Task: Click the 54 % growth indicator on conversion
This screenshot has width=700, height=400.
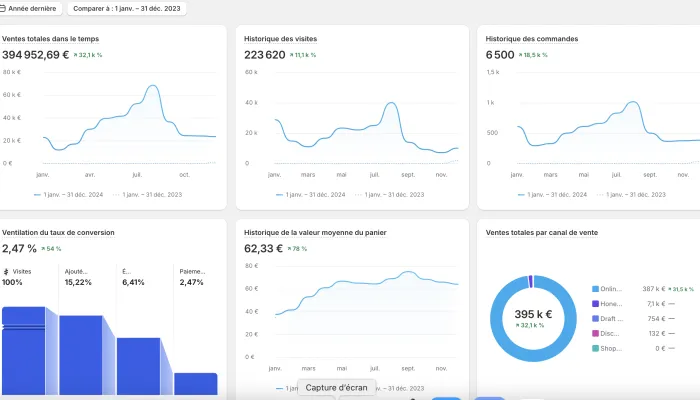Action: coord(51,249)
